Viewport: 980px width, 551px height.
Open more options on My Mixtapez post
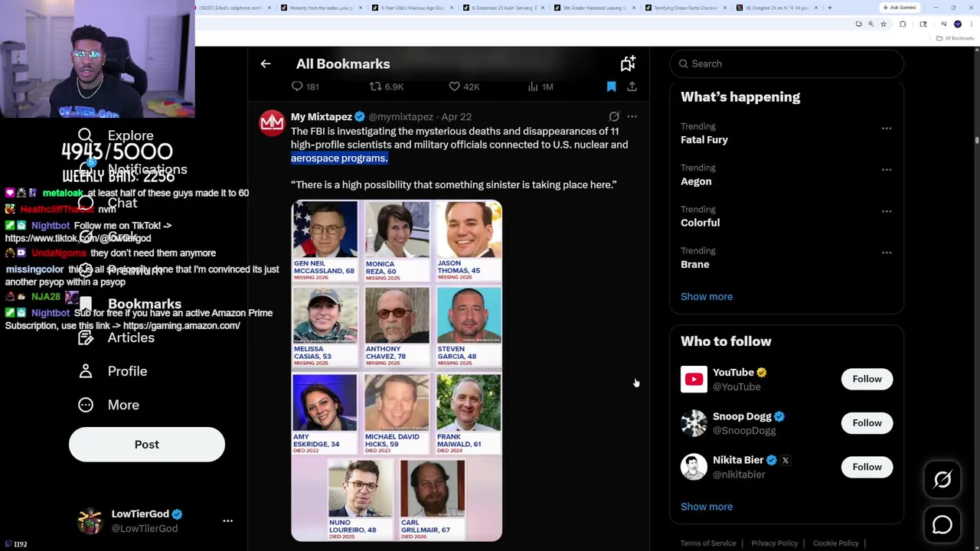(632, 117)
